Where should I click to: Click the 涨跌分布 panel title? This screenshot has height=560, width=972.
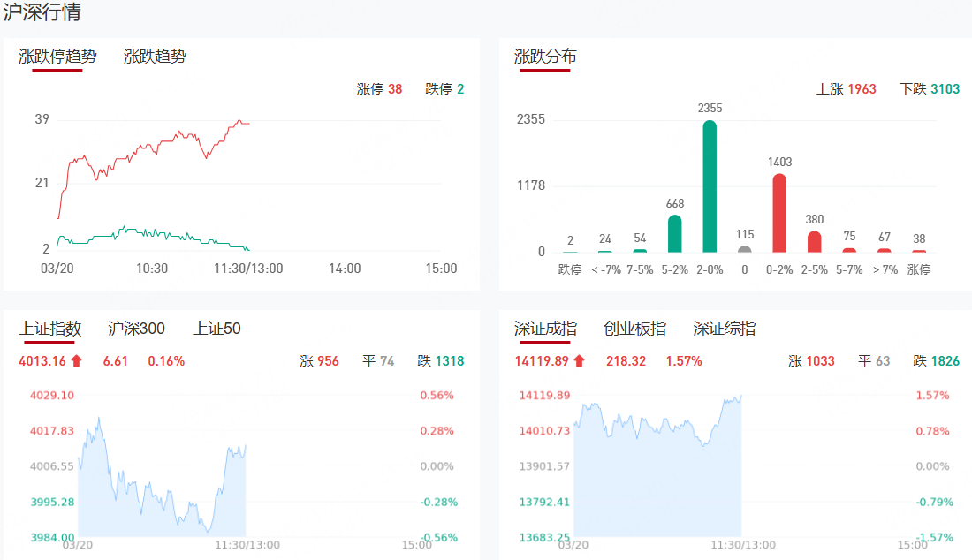(x=545, y=57)
